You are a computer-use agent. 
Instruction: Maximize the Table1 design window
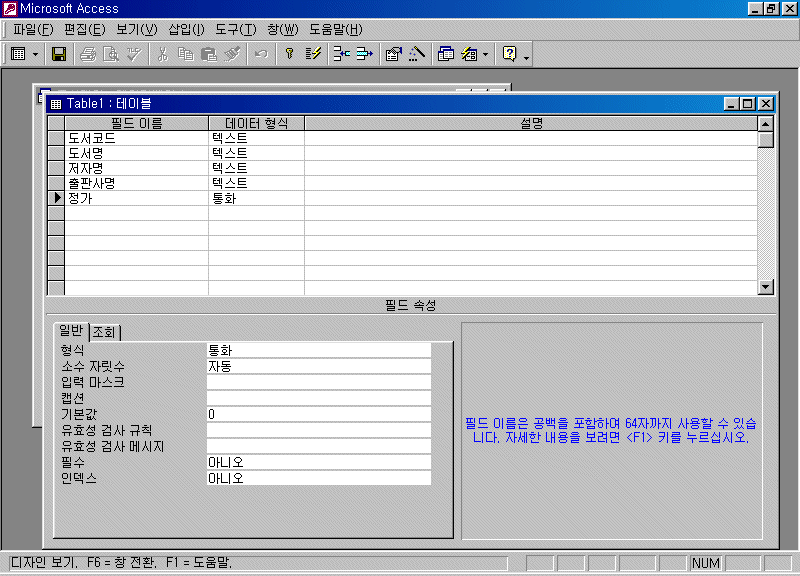click(747, 104)
